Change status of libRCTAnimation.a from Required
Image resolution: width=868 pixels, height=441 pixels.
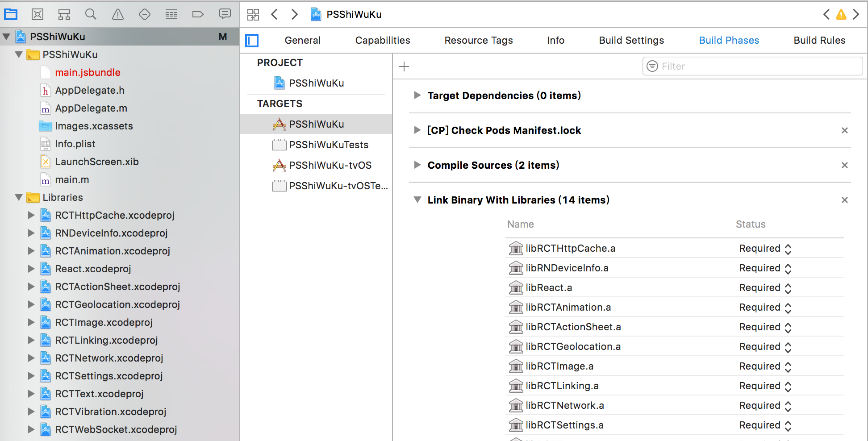pyautogui.click(x=765, y=308)
